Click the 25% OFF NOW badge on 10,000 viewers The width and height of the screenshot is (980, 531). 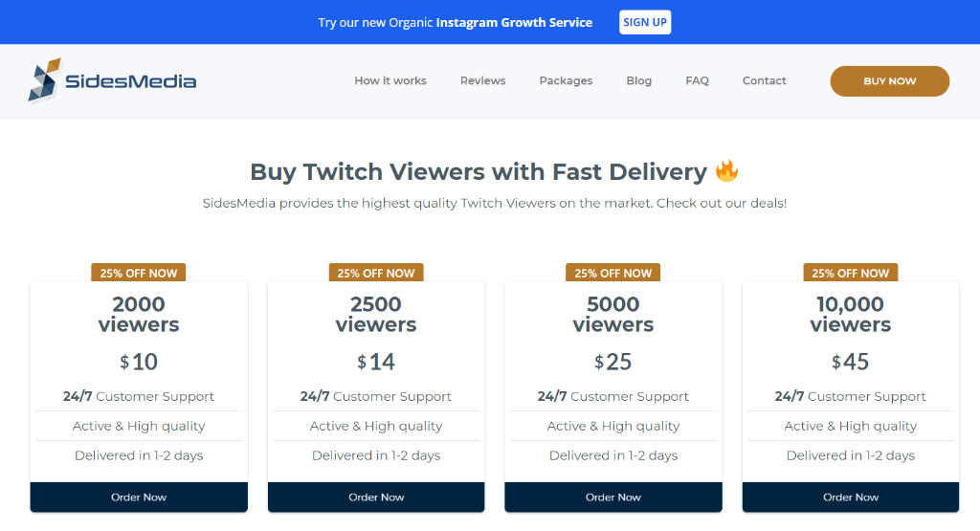point(851,273)
